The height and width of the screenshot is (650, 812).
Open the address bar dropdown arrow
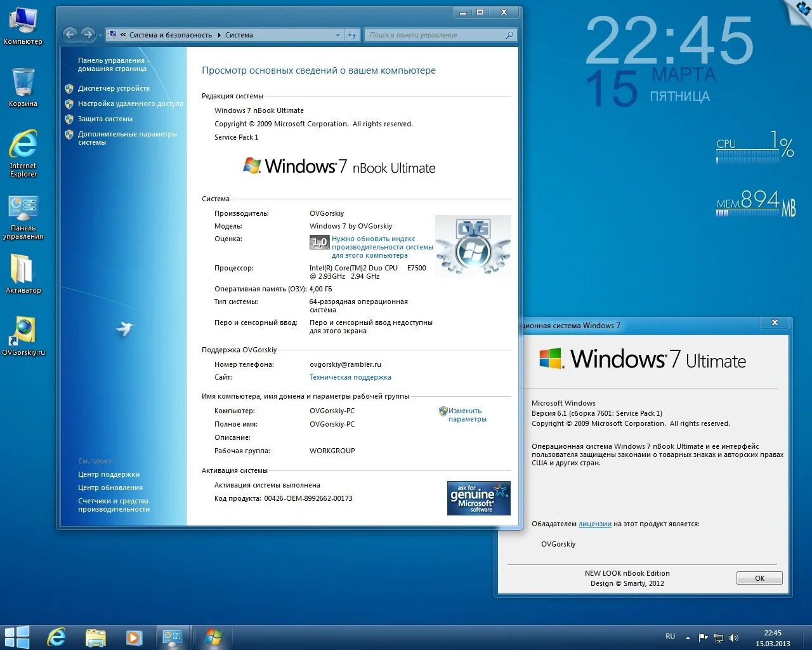pyautogui.click(x=337, y=35)
